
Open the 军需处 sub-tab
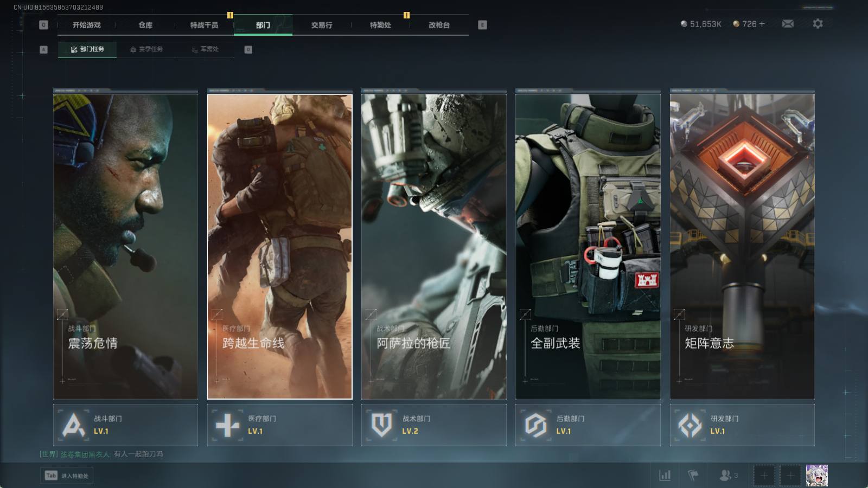pyautogui.click(x=205, y=49)
